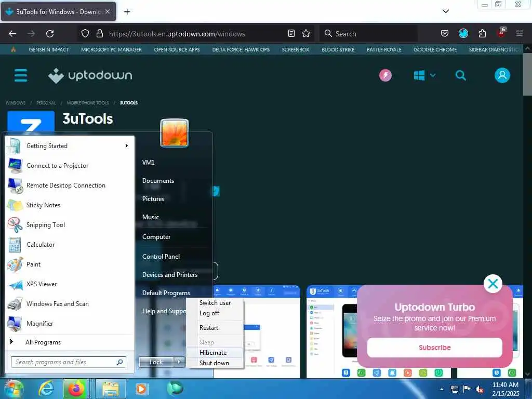
Task: Launch Connect to a Projector
Action: point(70,166)
